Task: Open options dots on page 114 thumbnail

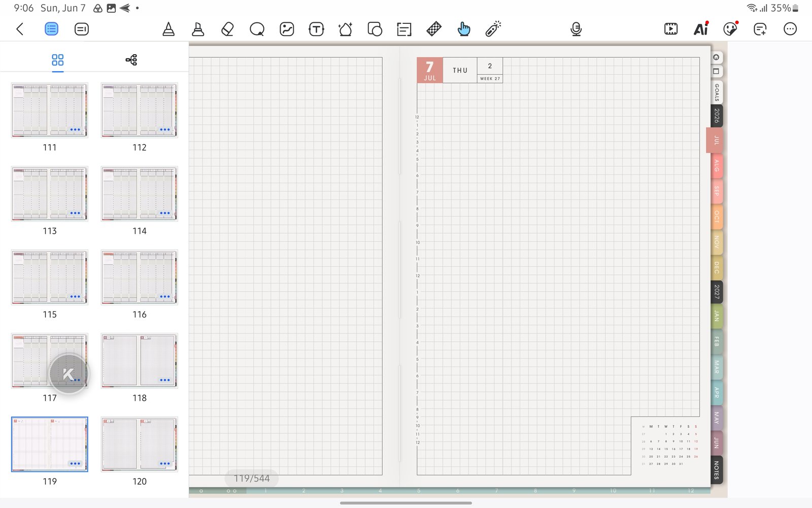Action: click(165, 213)
